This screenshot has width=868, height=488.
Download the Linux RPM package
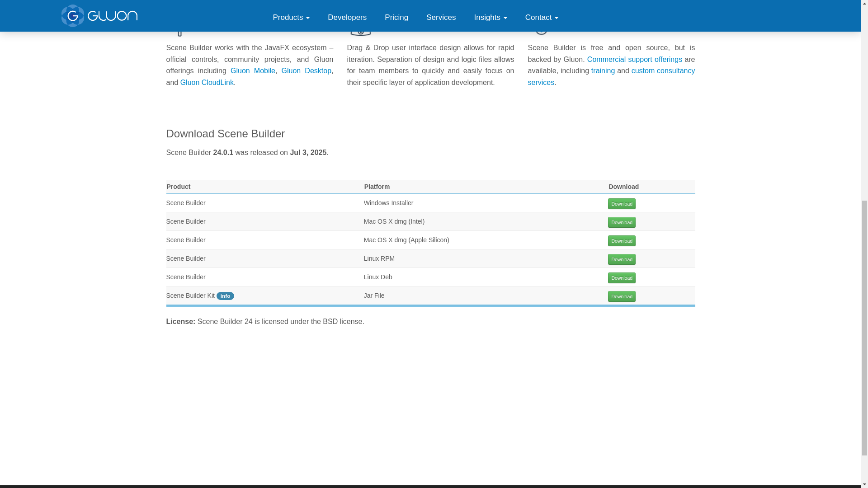click(622, 259)
